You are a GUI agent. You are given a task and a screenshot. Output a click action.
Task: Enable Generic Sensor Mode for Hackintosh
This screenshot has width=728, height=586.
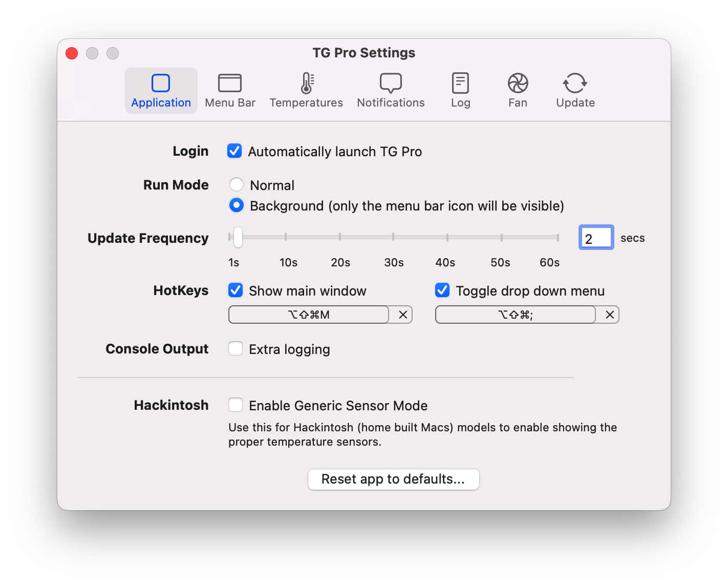tap(235, 405)
